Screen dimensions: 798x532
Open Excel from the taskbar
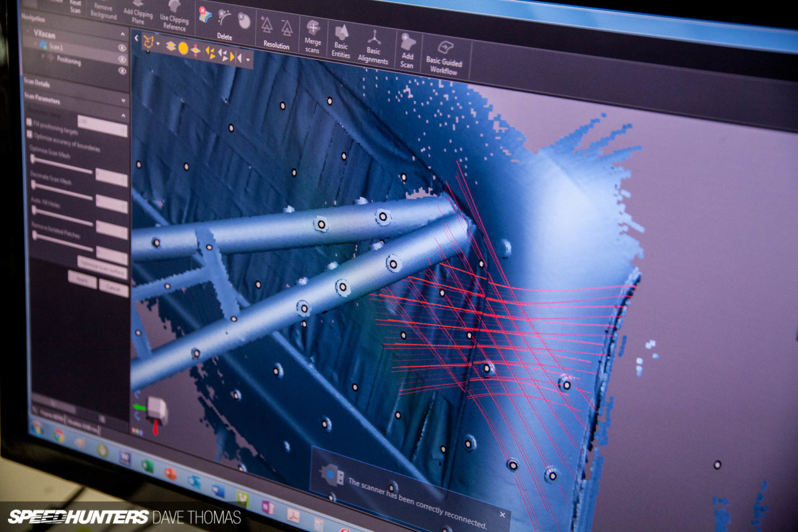click(x=147, y=465)
